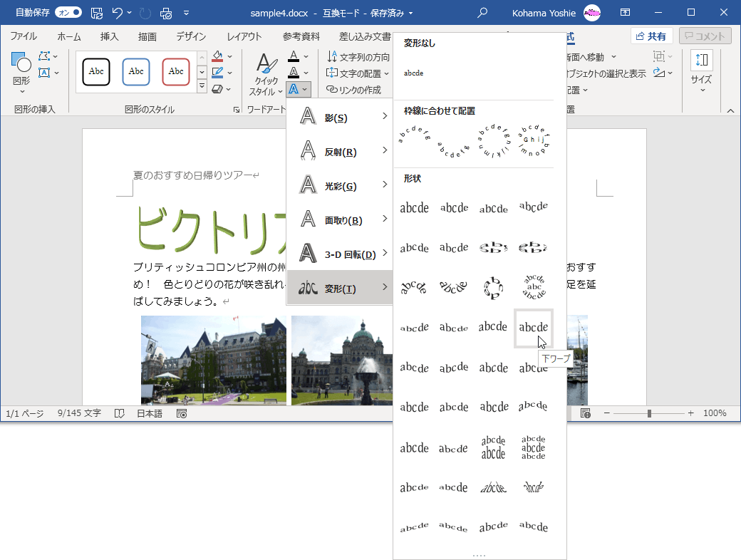Apply the highlighted 下ワープ transform
741x560 pixels.
[534, 328]
